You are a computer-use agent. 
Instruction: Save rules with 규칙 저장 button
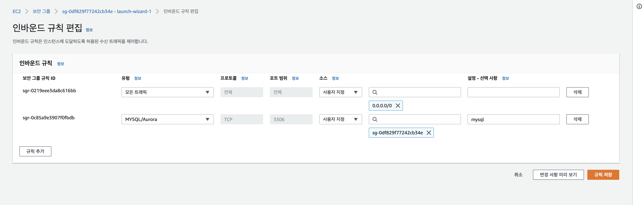[603, 175]
